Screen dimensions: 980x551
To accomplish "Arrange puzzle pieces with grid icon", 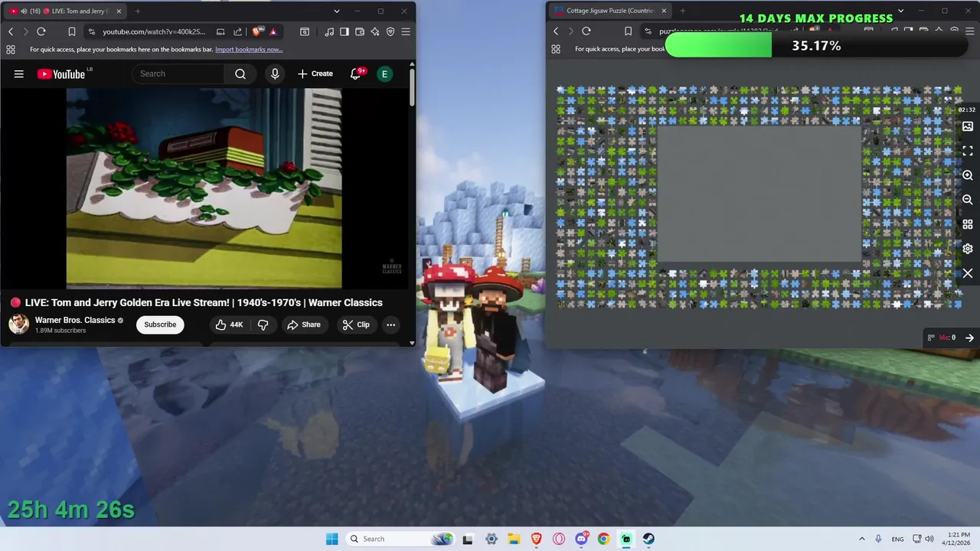I will point(968,224).
